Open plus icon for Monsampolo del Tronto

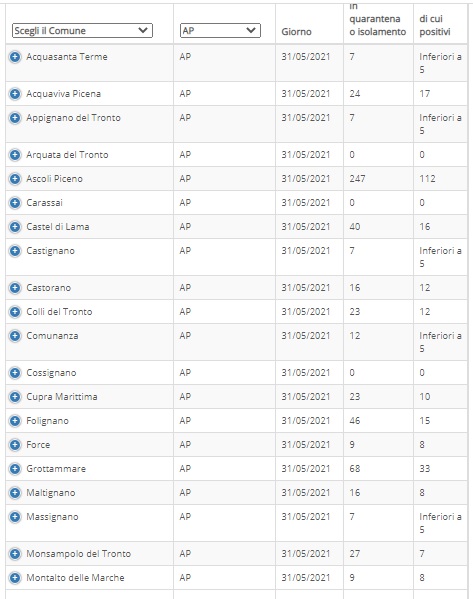tap(15, 554)
